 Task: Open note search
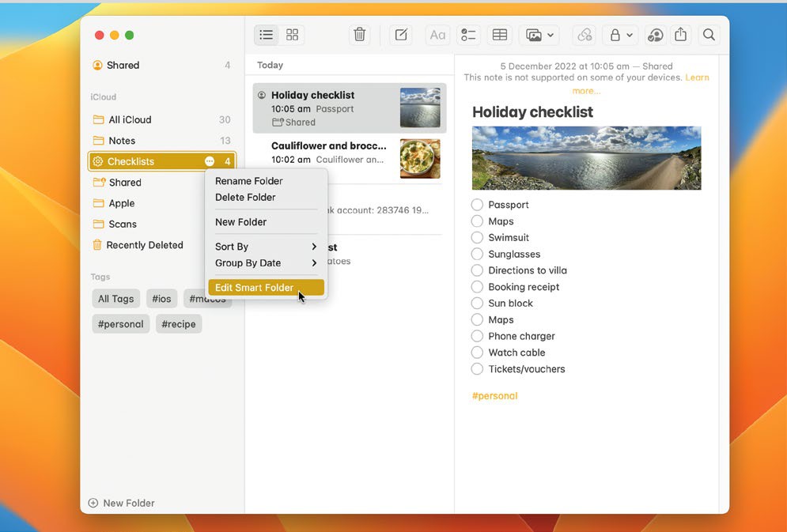pos(709,35)
